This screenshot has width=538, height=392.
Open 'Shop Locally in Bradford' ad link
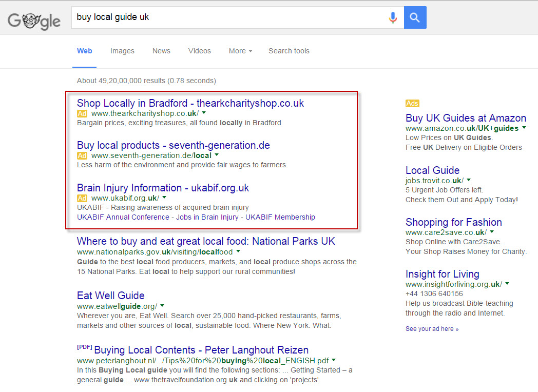coord(190,103)
